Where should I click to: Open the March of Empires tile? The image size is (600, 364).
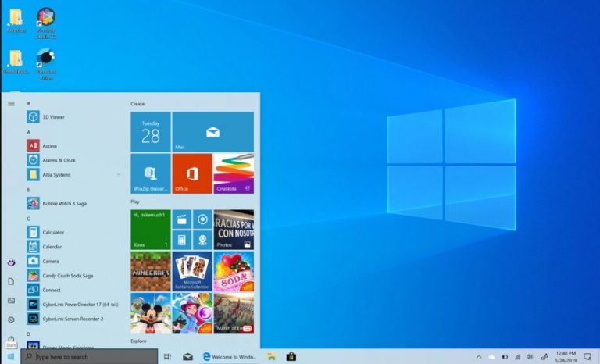click(234, 313)
